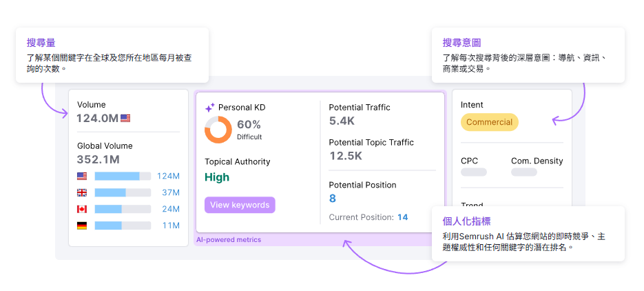
Task: Click the 37M country value
Action: click(x=170, y=193)
